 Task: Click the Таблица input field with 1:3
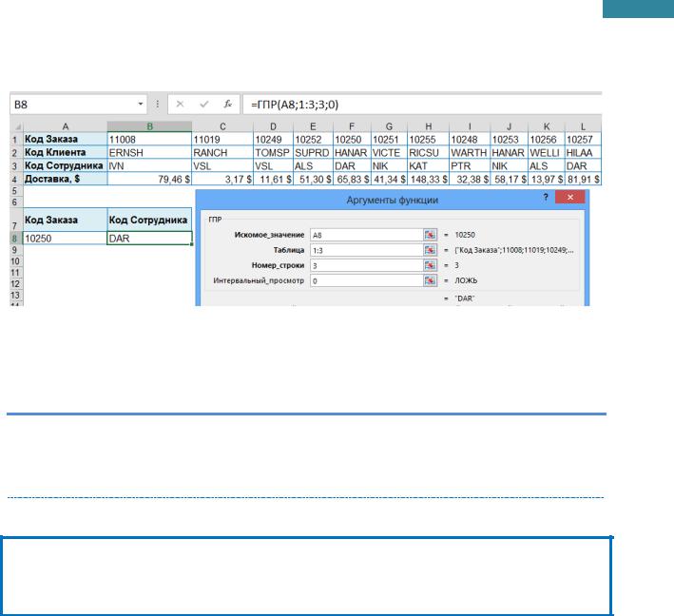[364, 250]
